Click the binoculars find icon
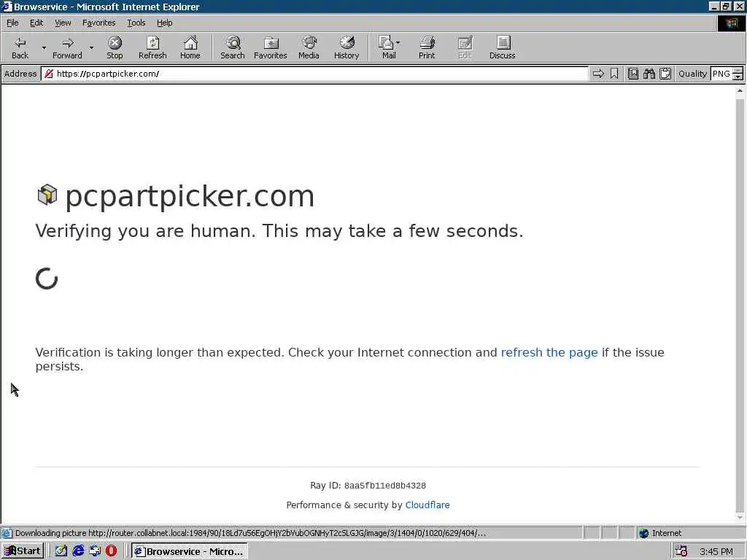Image resolution: width=747 pixels, height=560 pixels. [649, 74]
